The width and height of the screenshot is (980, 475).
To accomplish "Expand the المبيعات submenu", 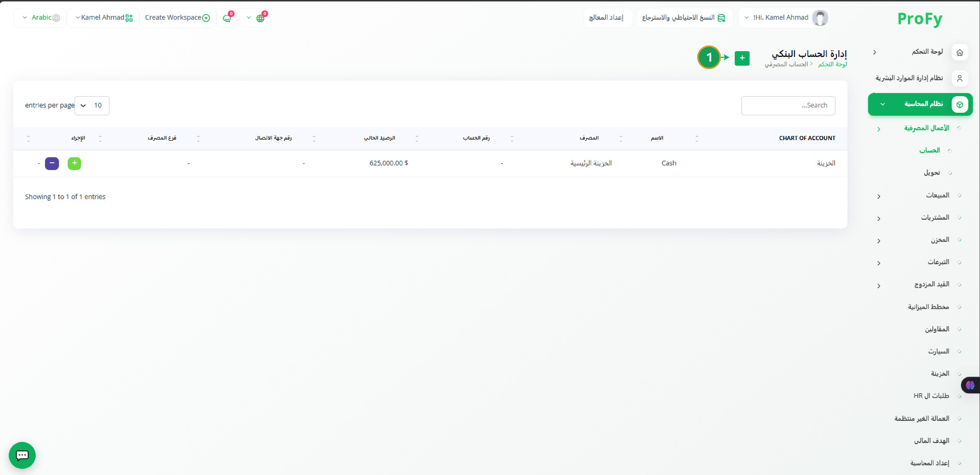I will click(x=879, y=196).
